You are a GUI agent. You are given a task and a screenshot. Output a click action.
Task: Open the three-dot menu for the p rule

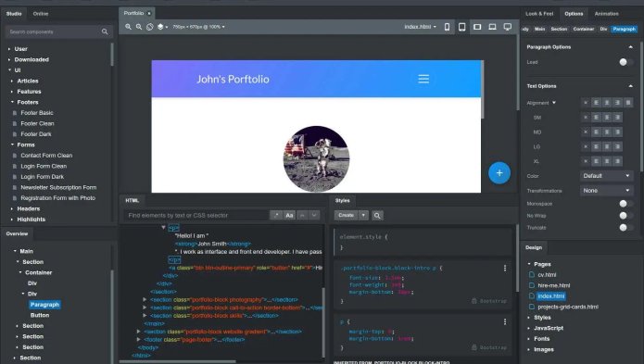[505, 321]
